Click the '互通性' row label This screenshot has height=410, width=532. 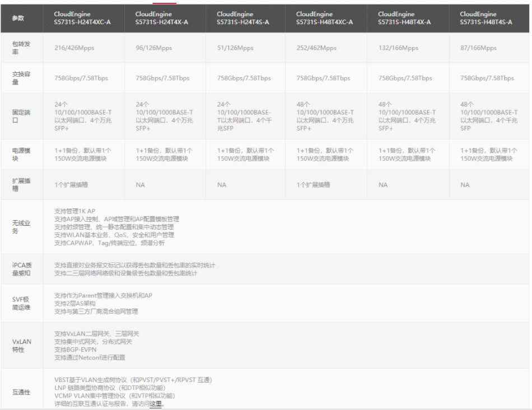(21, 392)
